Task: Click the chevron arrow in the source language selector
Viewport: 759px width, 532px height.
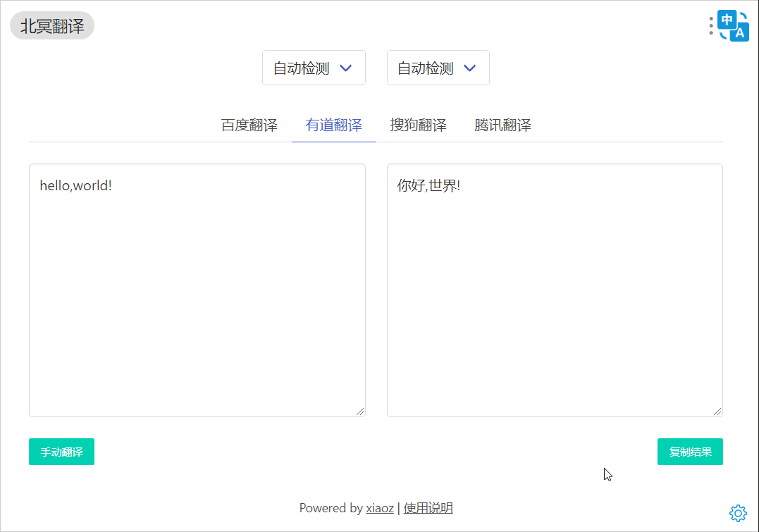Action: (x=345, y=68)
